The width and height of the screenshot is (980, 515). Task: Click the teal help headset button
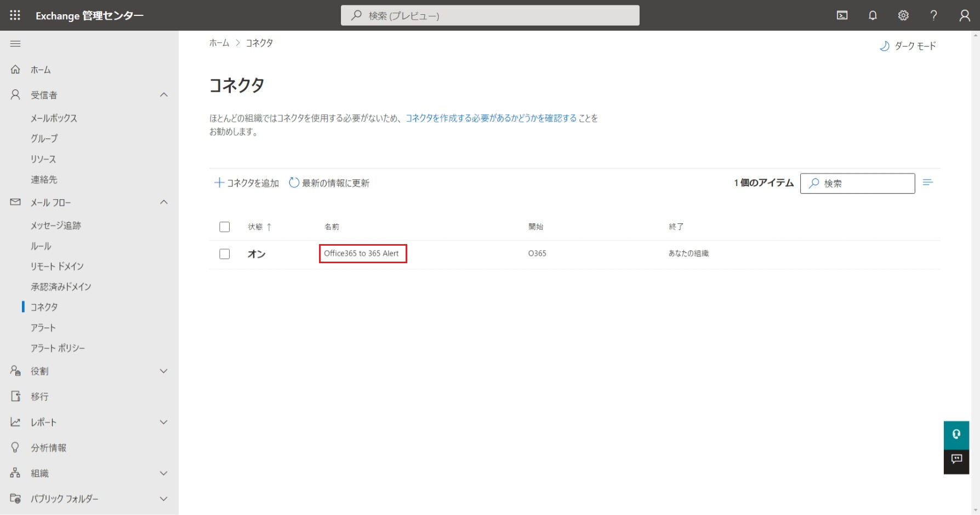956,434
